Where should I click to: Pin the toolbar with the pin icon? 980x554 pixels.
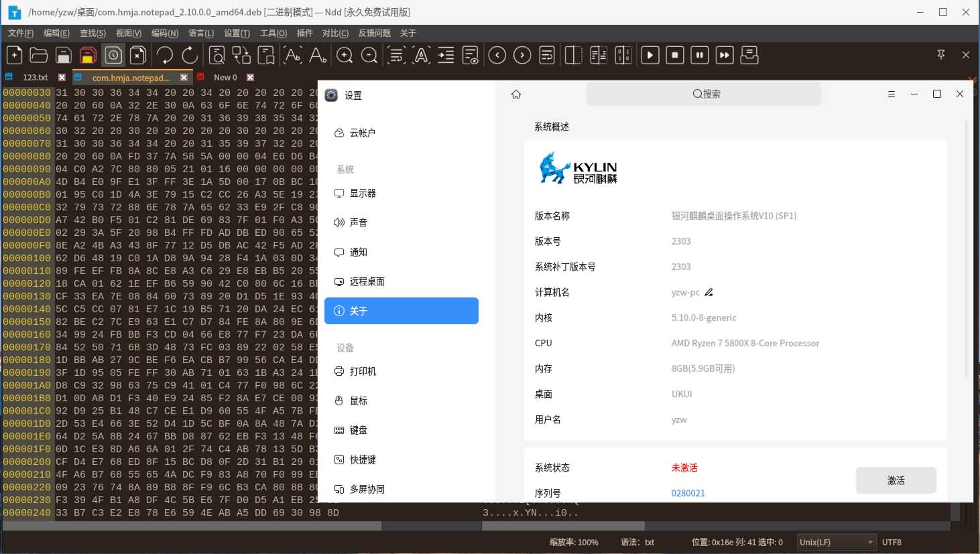[941, 55]
